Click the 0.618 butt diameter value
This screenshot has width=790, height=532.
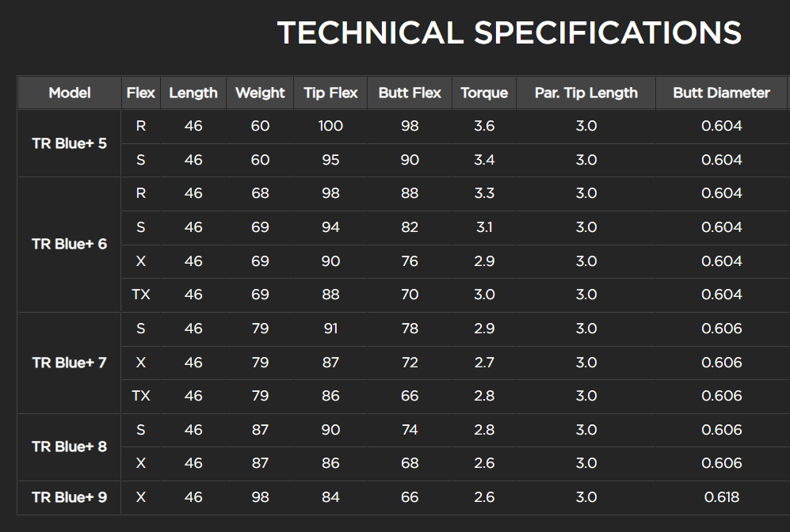(721, 497)
